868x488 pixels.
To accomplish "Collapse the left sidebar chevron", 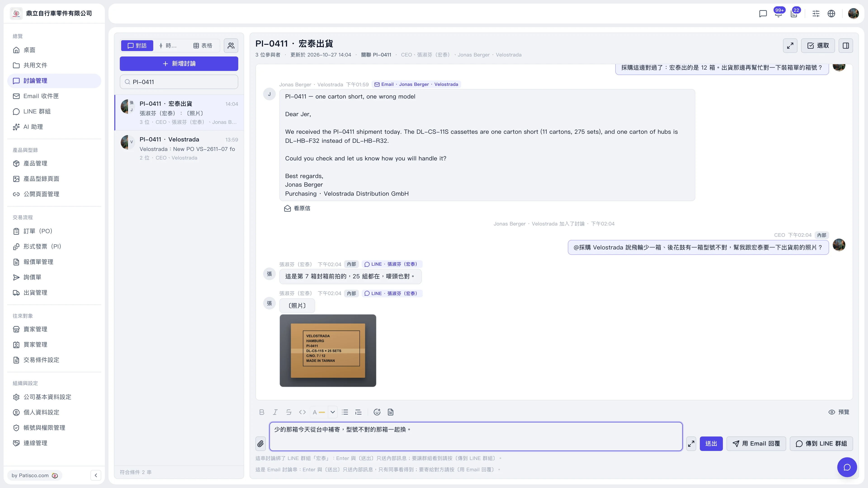I will click(x=96, y=475).
